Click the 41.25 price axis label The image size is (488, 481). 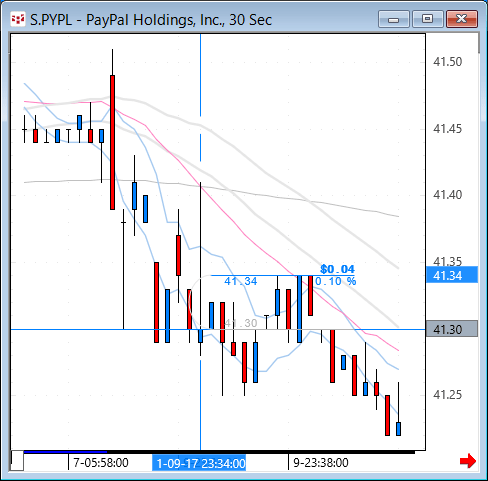(x=447, y=394)
